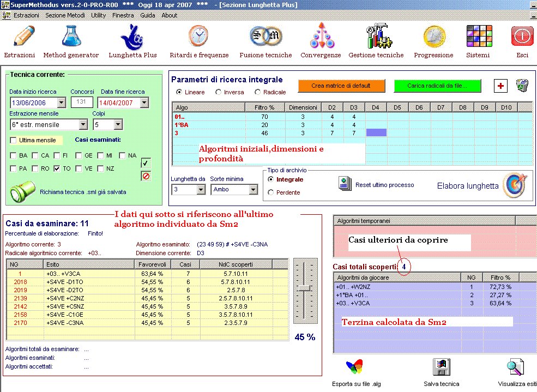
Task: Click the Concorsi input field
Action: (x=82, y=102)
